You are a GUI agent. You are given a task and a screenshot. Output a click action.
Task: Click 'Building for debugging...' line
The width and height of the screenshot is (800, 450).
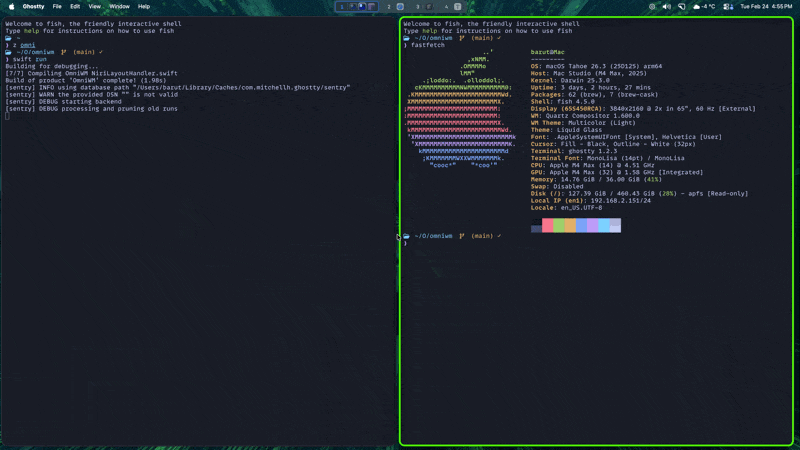point(52,66)
